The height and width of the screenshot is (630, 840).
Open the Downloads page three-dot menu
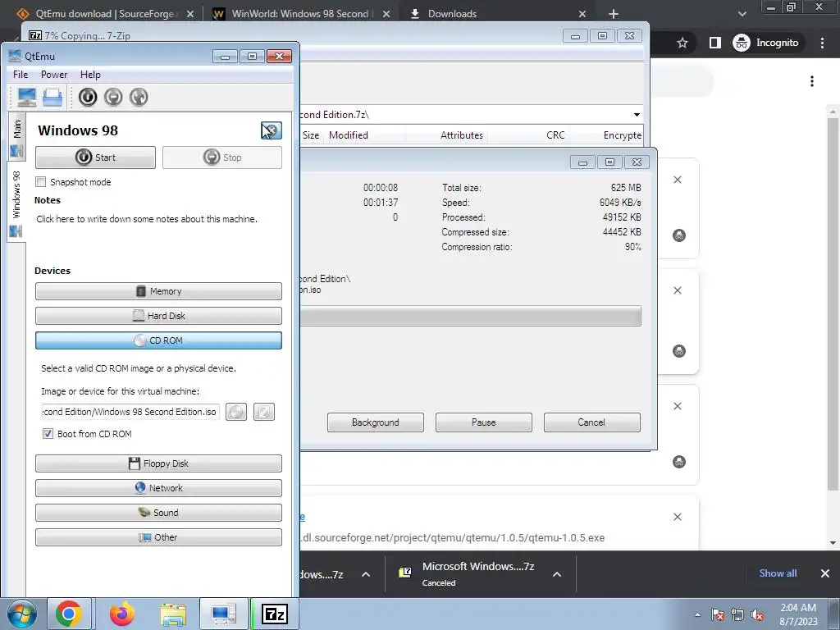click(x=812, y=81)
